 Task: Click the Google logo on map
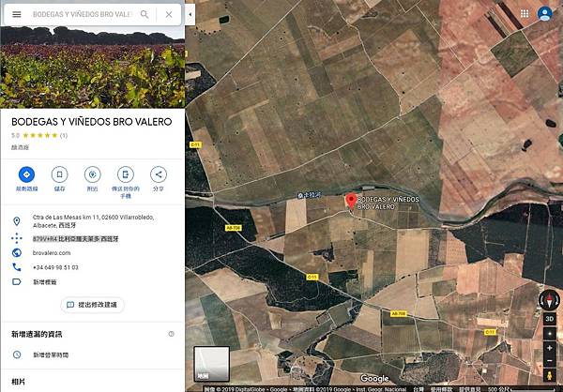(374, 378)
